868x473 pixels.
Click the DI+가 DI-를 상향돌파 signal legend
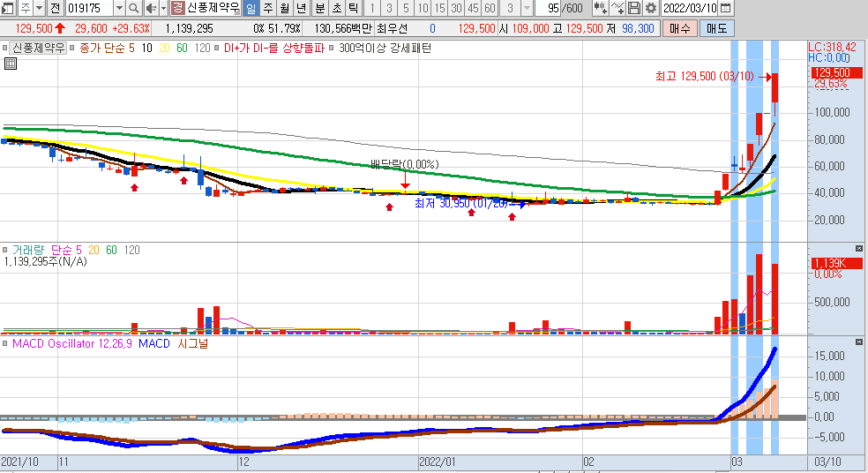click(x=273, y=49)
